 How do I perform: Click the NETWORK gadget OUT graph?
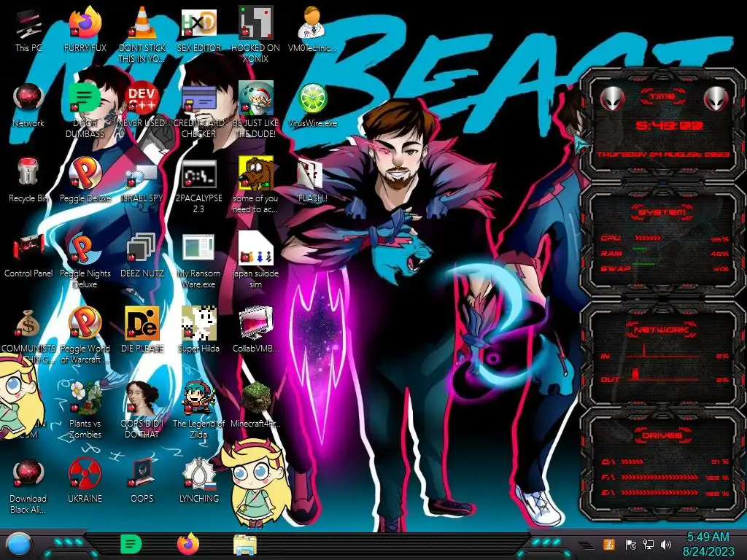(x=663, y=374)
